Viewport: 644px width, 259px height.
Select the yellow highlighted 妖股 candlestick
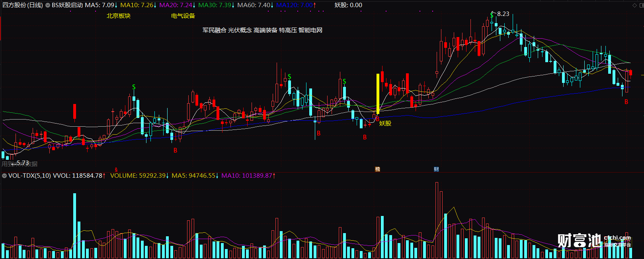coord(378,94)
